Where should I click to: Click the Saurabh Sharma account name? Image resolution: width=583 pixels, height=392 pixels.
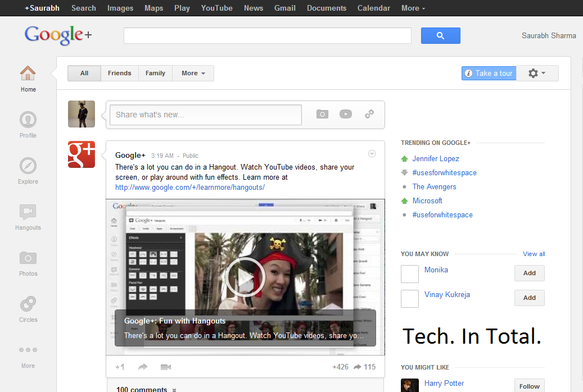coord(549,36)
